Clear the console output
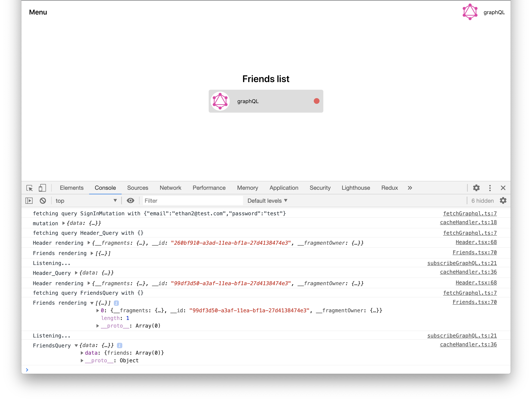532x402 pixels. pos(43,200)
